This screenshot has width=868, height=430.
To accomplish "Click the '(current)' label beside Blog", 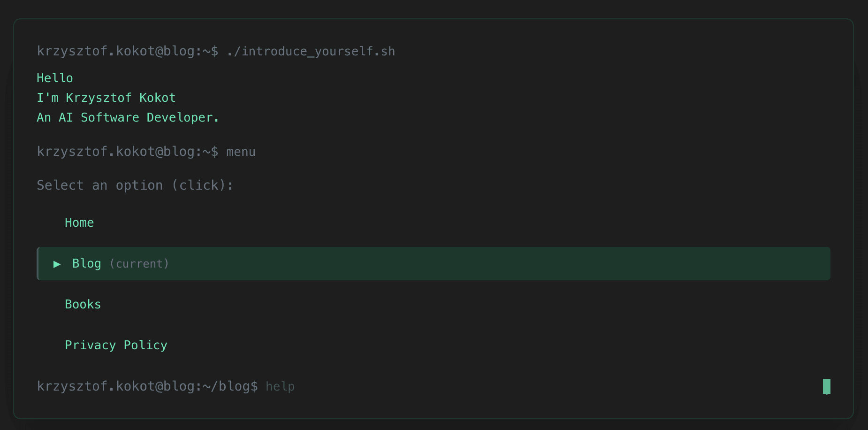I will [139, 264].
